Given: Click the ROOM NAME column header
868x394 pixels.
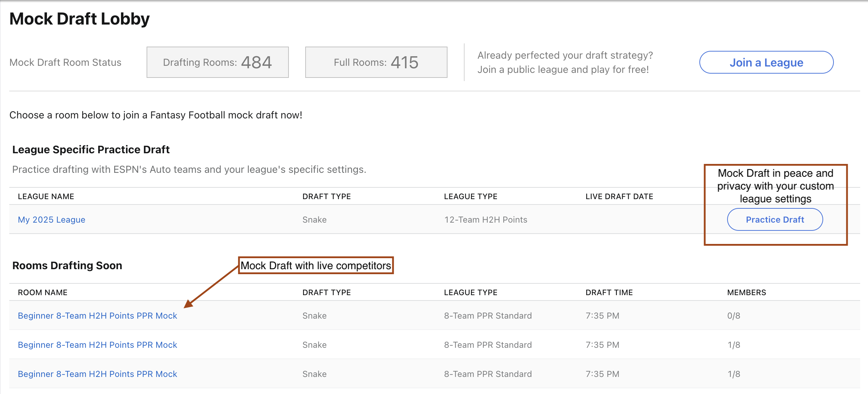Looking at the screenshot, I should 42,293.
